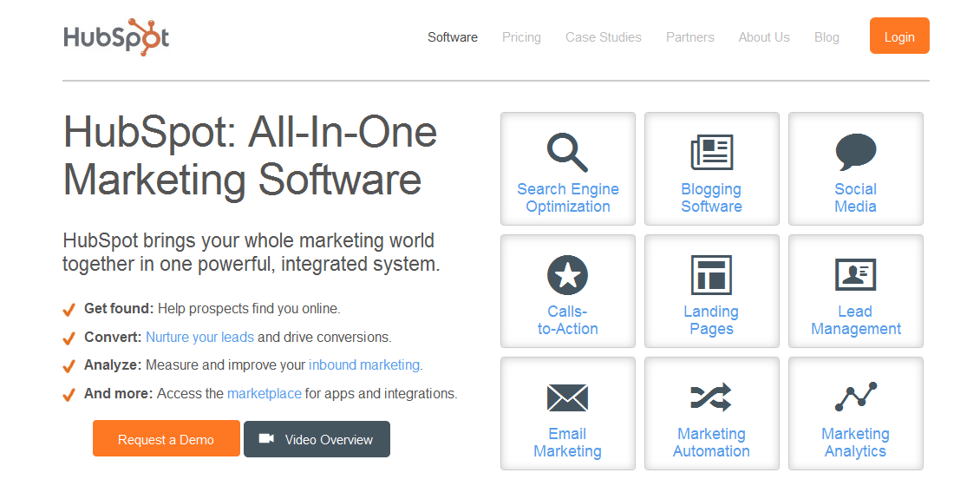The image size is (980, 499).
Task: Click the speech bubble Social Media icon
Action: coord(856,152)
